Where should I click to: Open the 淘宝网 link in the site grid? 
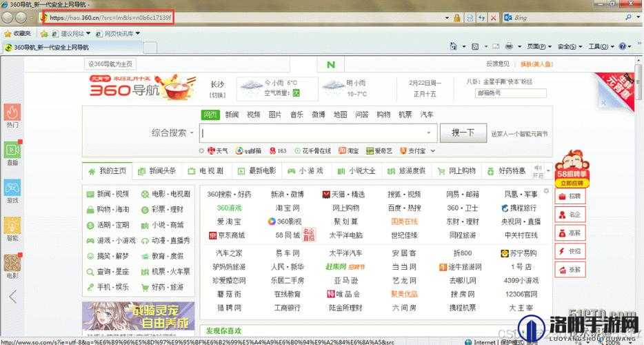288,208
